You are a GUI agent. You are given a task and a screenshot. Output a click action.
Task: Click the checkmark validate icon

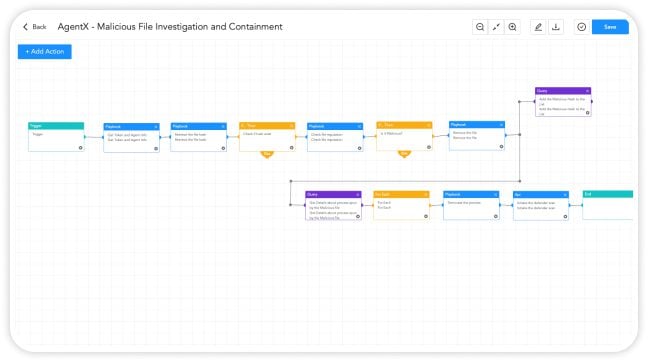pyautogui.click(x=581, y=27)
